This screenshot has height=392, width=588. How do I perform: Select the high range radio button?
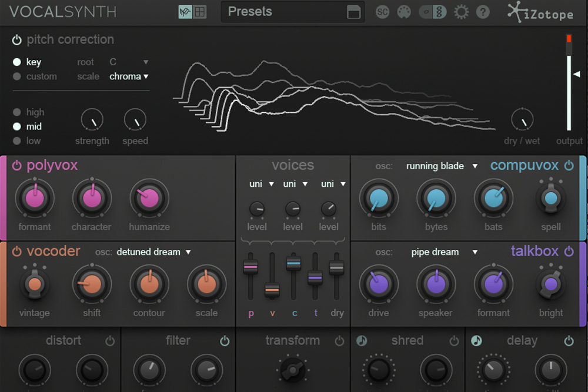pyautogui.click(x=17, y=112)
